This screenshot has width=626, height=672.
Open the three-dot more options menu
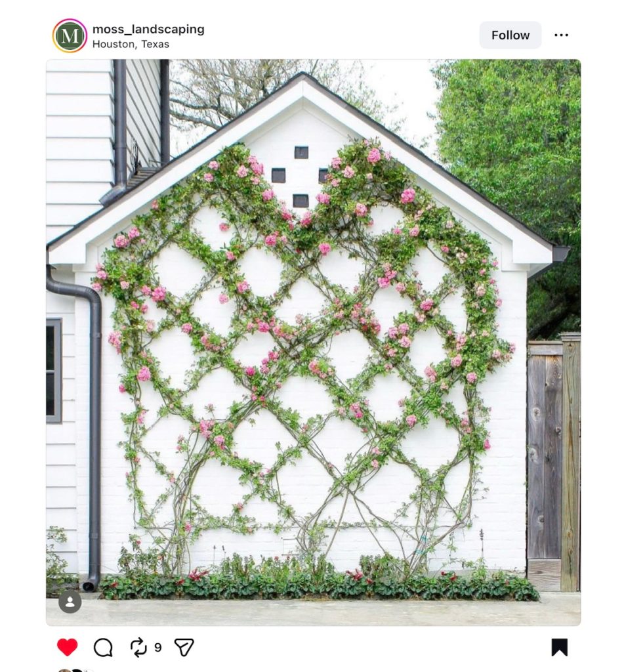pyautogui.click(x=561, y=35)
